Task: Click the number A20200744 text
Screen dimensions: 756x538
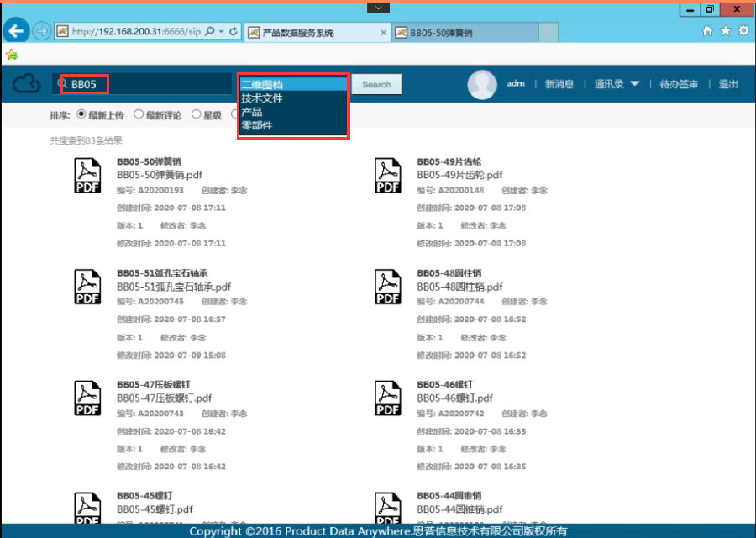Action: [461, 301]
